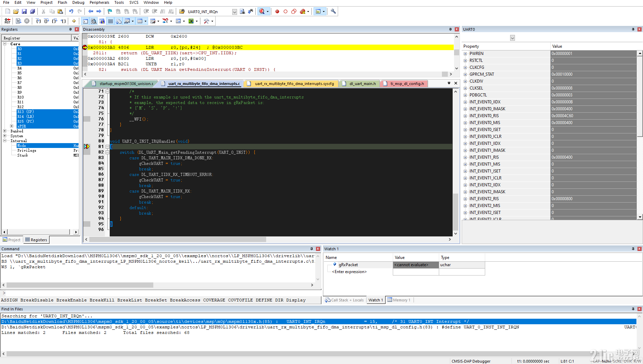Open UART0 panel selector dropdown arrow
This screenshot has width=643, height=364.
tap(513, 38)
